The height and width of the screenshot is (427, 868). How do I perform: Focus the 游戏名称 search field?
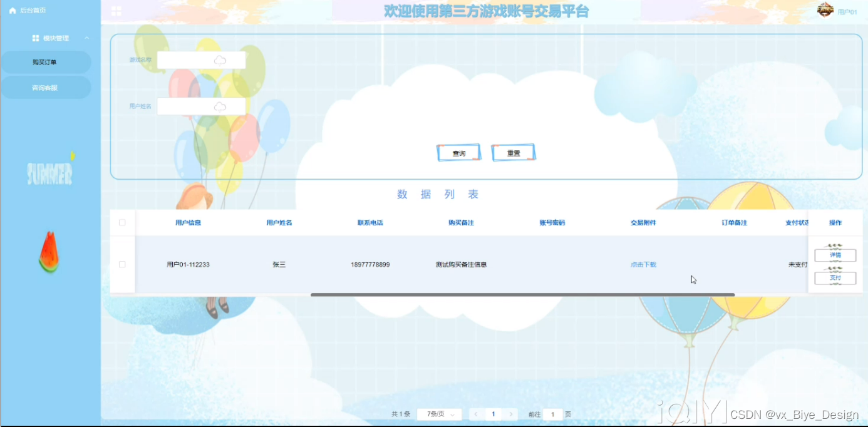201,60
